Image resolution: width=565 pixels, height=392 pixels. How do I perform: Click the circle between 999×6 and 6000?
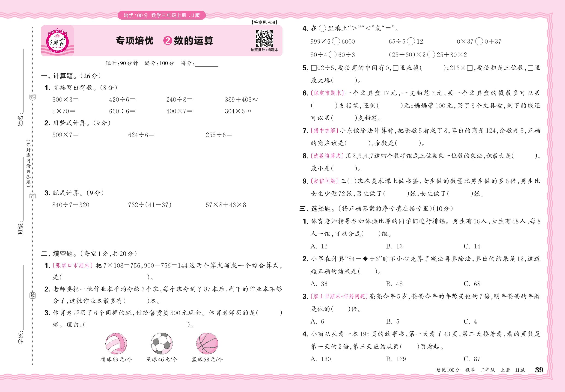[x=336, y=42]
